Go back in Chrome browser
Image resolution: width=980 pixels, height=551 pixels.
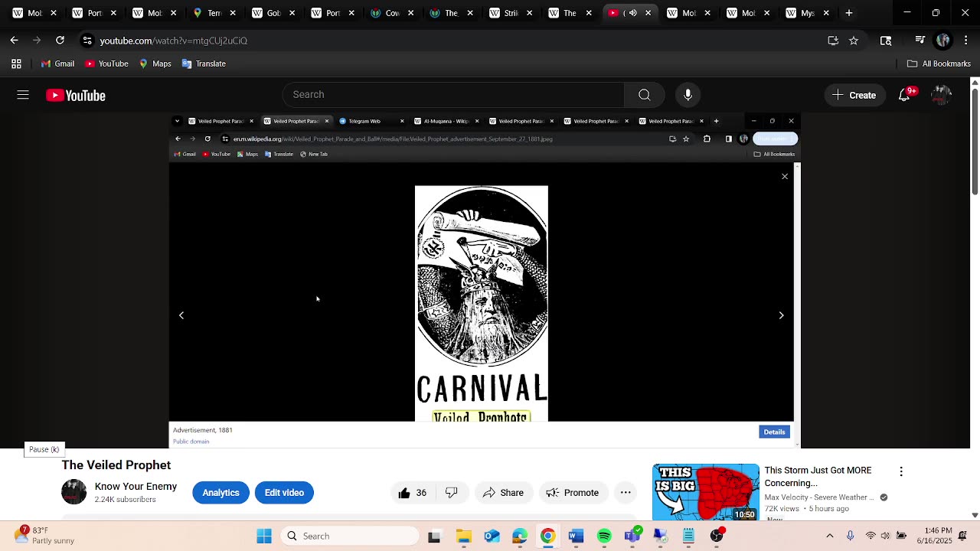click(x=15, y=41)
